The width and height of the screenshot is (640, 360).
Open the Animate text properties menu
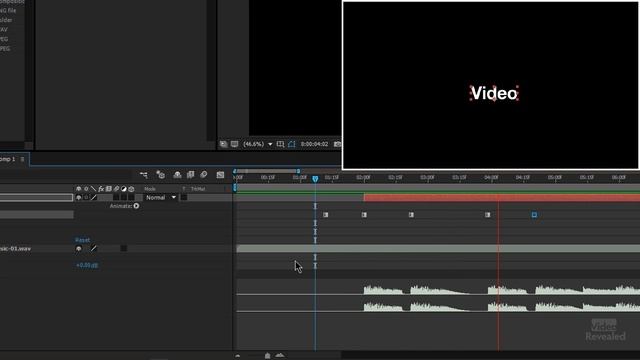tap(136, 206)
